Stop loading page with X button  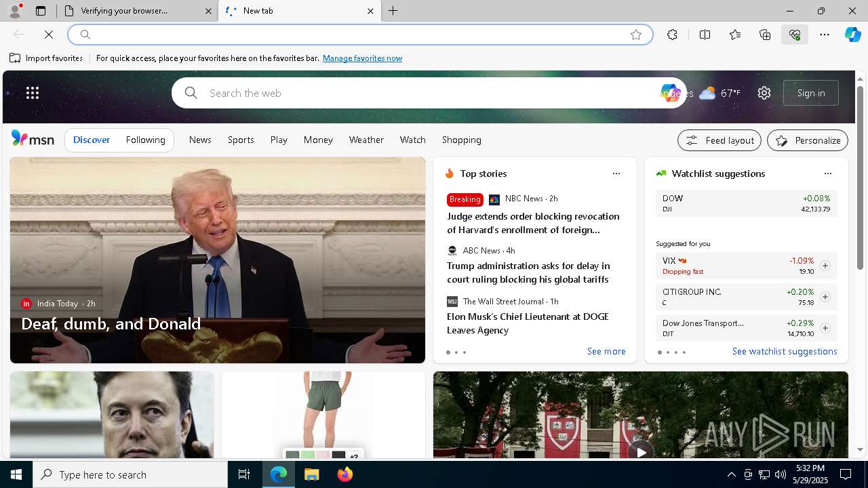coord(49,35)
